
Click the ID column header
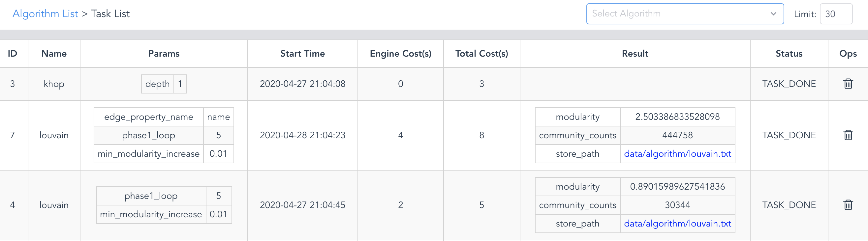pos(13,54)
